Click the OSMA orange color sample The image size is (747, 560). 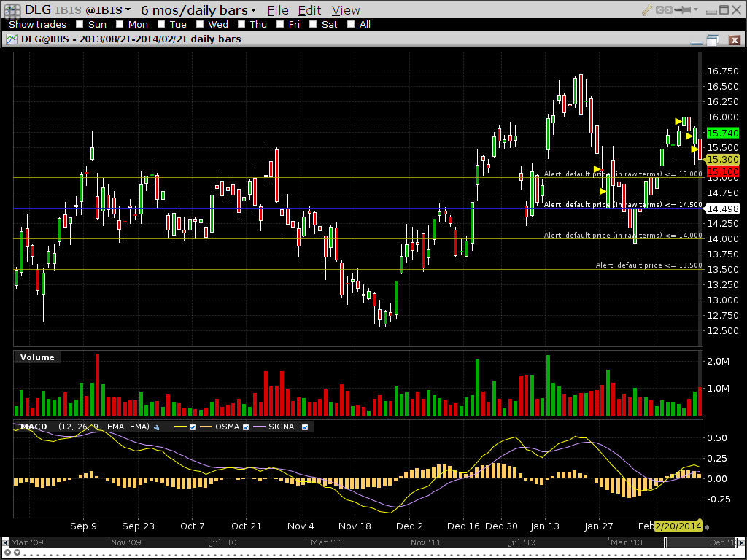pyautogui.click(x=206, y=427)
